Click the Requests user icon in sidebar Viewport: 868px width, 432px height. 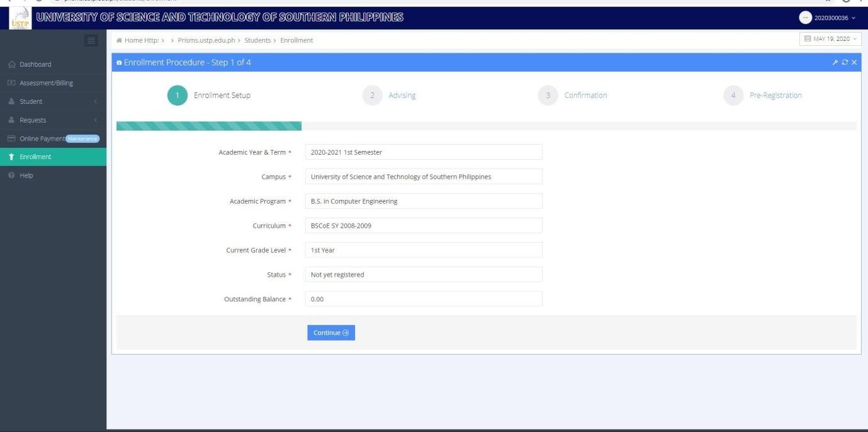[x=11, y=120]
